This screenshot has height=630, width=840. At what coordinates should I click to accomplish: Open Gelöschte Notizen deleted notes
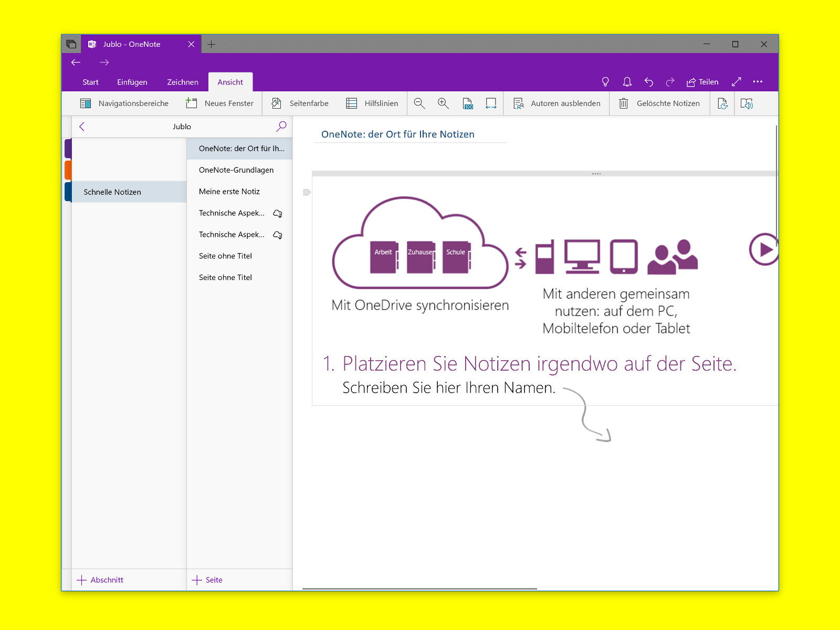(659, 103)
